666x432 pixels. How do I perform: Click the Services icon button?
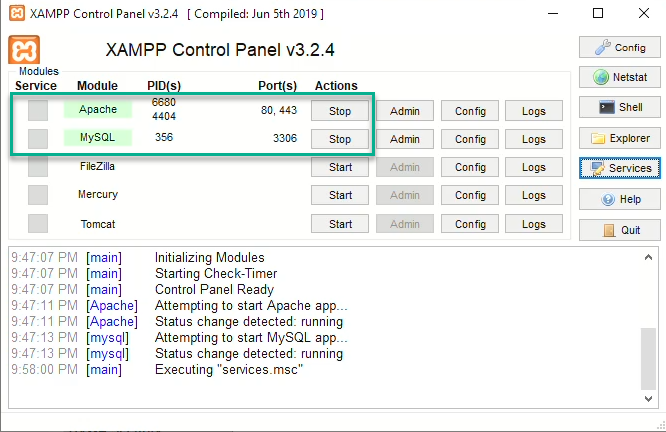620,168
